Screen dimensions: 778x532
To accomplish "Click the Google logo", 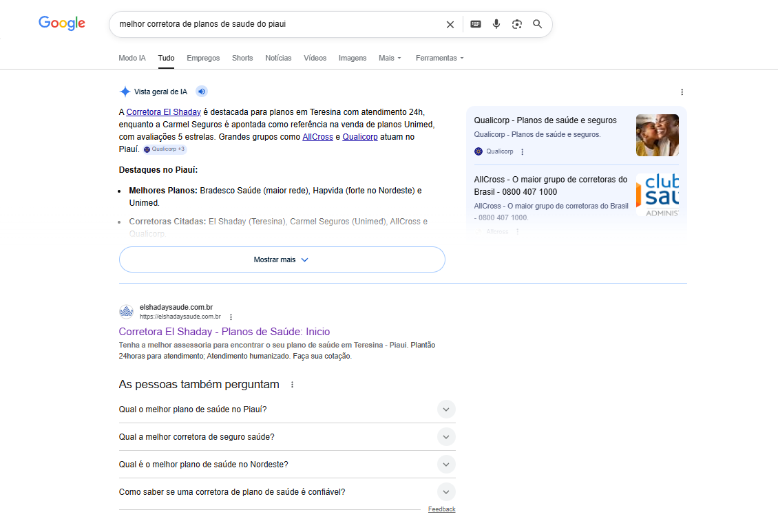I will pyautogui.click(x=62, y=23).
